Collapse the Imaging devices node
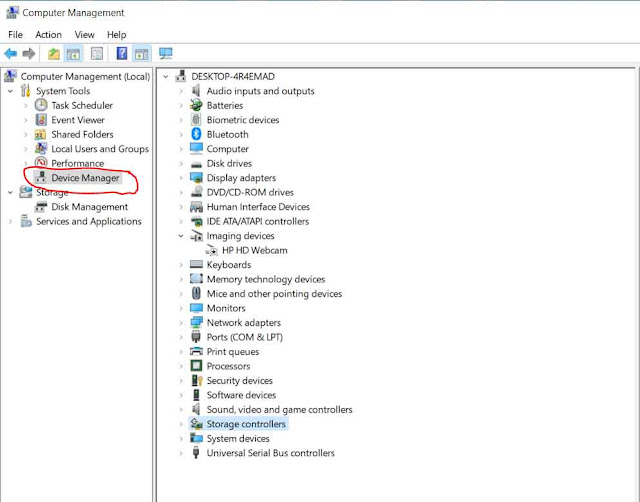The width and height of the screenshot is (640, 502). (x=181, y=236)
